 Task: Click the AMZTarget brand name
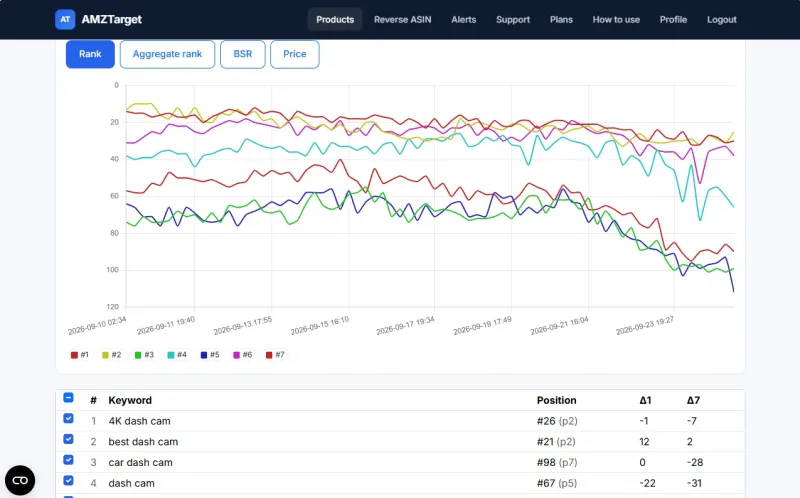(x=112, y=19)
